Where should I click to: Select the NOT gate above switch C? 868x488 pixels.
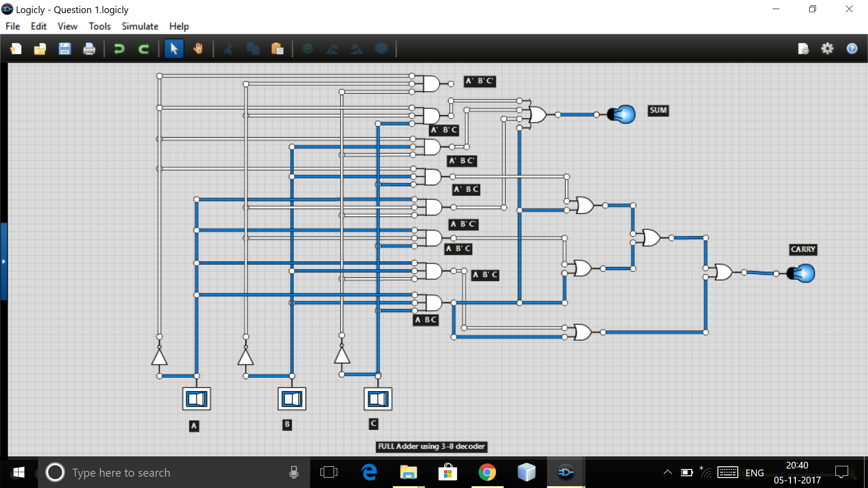(342, 355)
